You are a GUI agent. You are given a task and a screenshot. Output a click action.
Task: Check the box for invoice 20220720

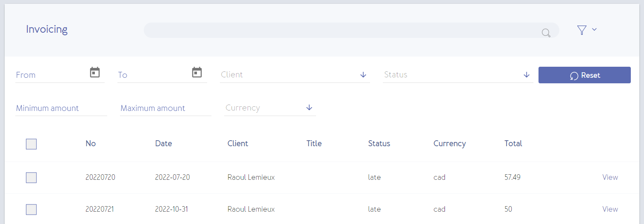[31, 178]
